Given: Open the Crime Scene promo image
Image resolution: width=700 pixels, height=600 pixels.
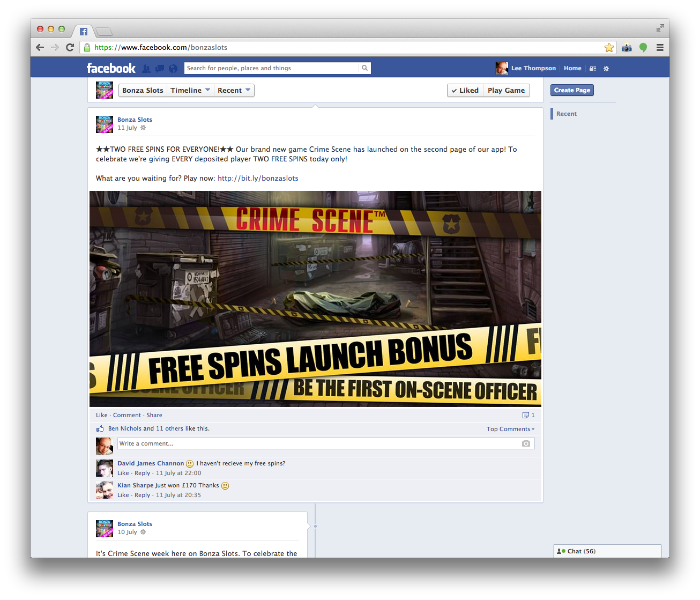Looking at the screenshot, I should (x=315, y=299).
